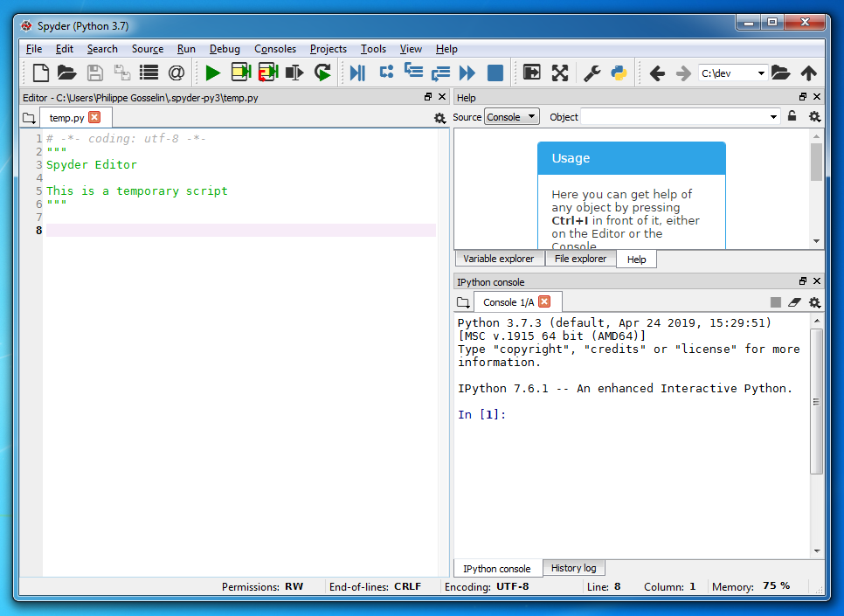Open the File menu
This screenshot has height=616, width=844.
34,49
